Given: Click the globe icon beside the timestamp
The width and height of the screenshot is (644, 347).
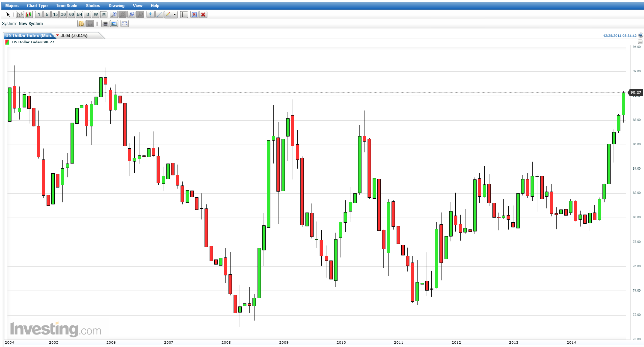Looking at the screenshot, I should coord(641,35).
